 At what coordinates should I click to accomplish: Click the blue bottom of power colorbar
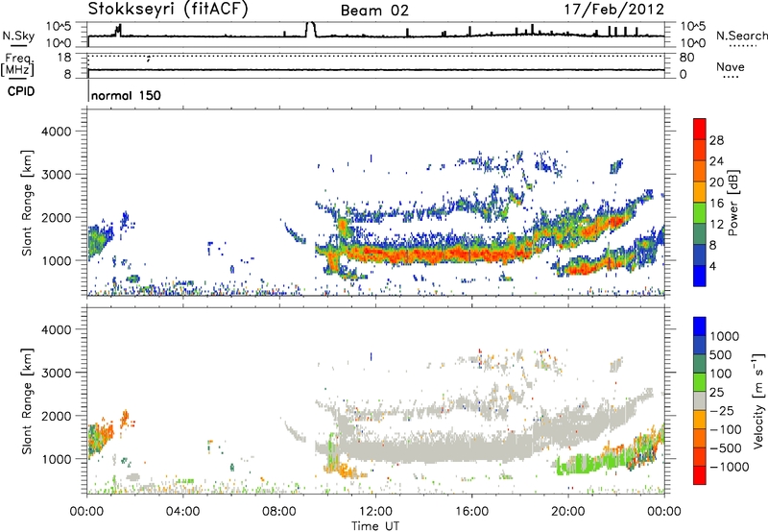pos(700,276)
